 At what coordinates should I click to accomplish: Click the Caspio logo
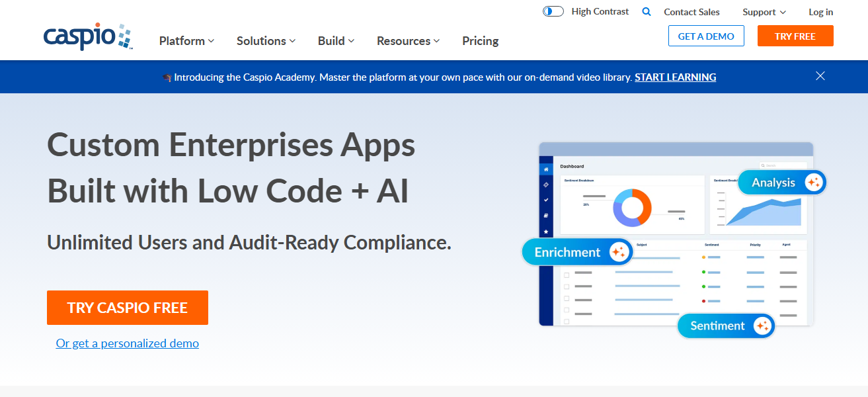[x=88, y=37]
